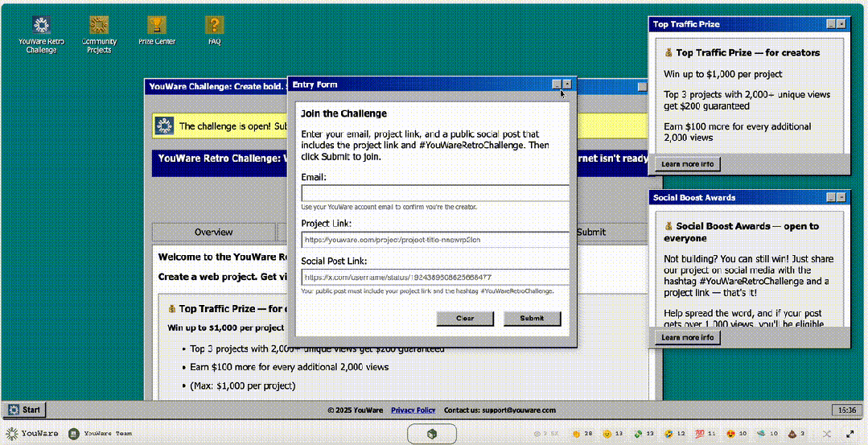The height and width of the screenshot is (445, 868).
Task: Click the fullscreen expand icon
Action: (x=849, y=434)
